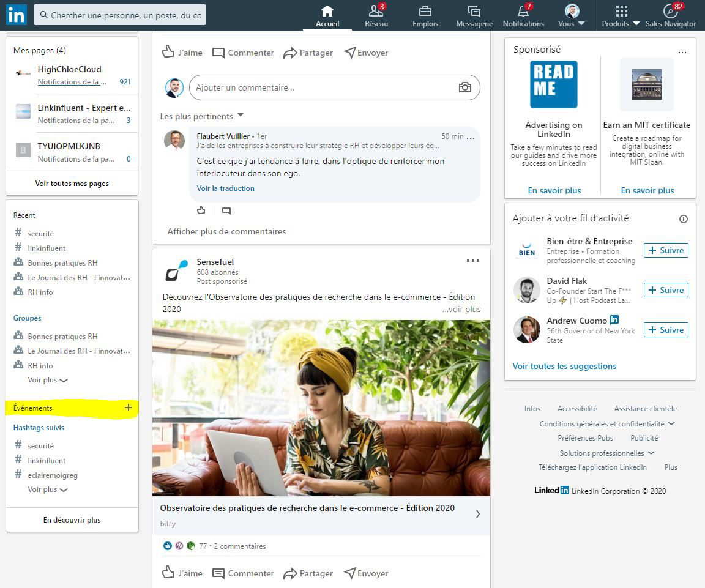The image size is (705, 588).
Task: Attach a photo with the camera icon
Action: 465,87
